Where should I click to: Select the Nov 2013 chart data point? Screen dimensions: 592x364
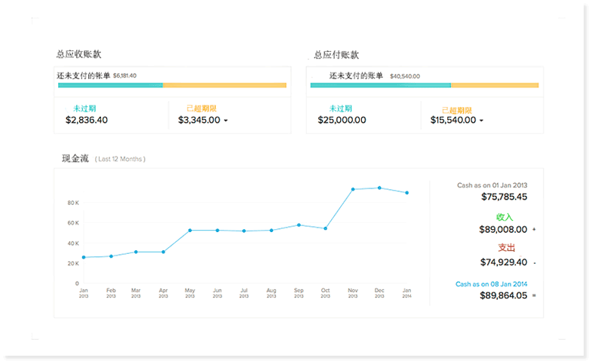pyautogui.click(x=352, y=189)
